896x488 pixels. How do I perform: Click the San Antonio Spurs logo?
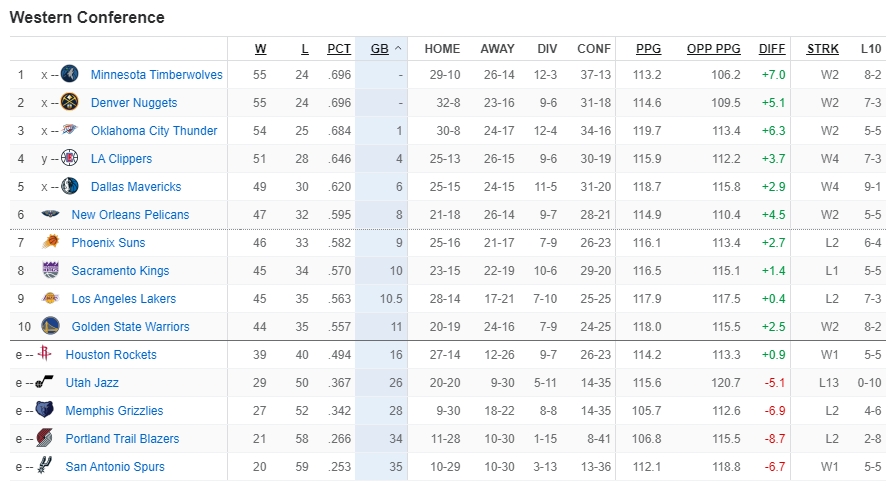coord(45,467)
